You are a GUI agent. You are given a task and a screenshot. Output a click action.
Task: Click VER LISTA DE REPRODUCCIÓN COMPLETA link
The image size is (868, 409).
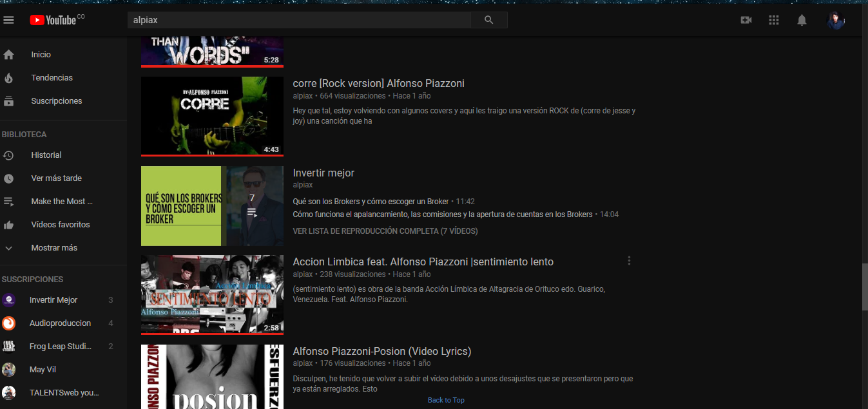pos(385,231)
